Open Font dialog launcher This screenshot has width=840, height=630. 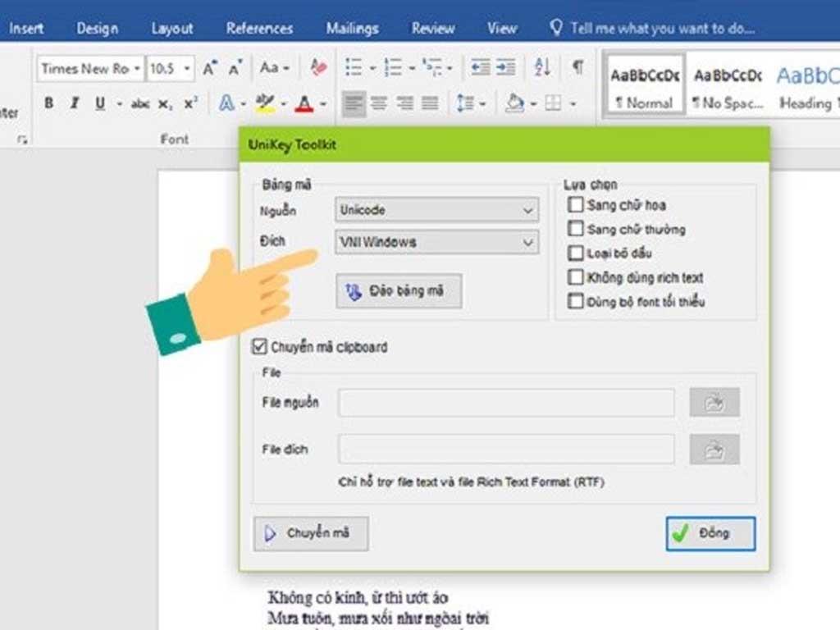click(x=22, y=139)
